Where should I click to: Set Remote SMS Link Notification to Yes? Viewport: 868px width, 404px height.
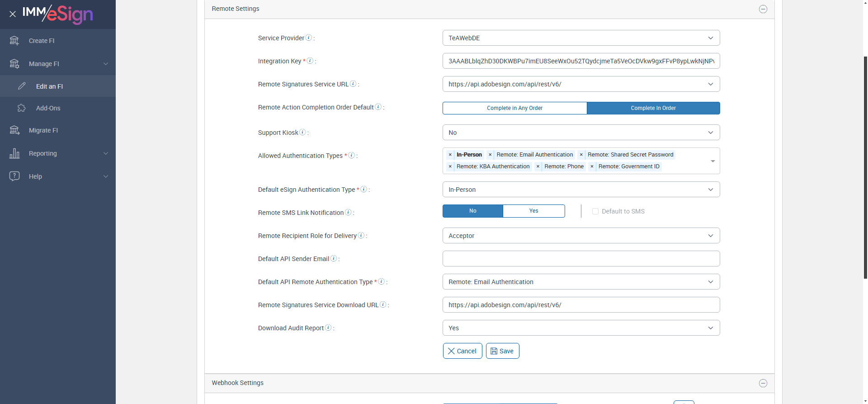533,211
